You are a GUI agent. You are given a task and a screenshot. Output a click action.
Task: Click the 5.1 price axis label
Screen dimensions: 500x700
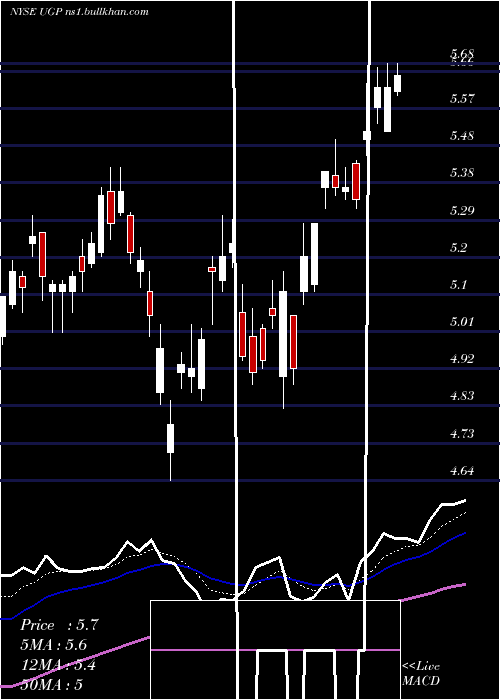pos(459,284)
